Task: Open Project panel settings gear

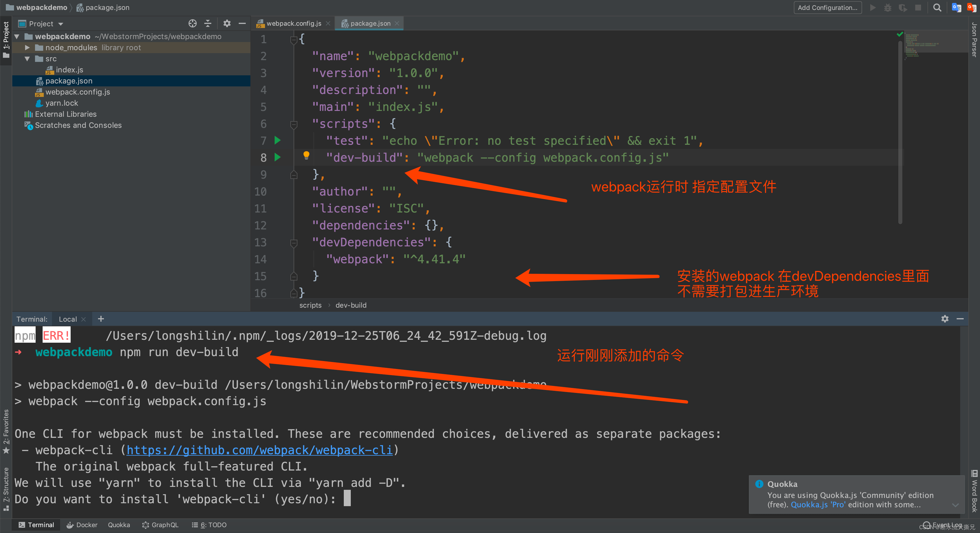Action: click(x=227, y=24)
